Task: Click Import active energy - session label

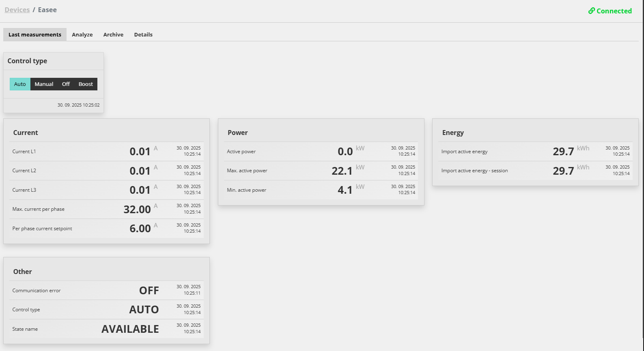Action: (474, 171)
